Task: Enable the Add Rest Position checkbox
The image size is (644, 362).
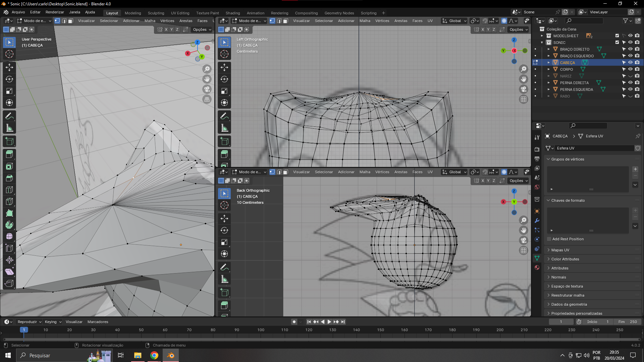Action: pos(549,239)
